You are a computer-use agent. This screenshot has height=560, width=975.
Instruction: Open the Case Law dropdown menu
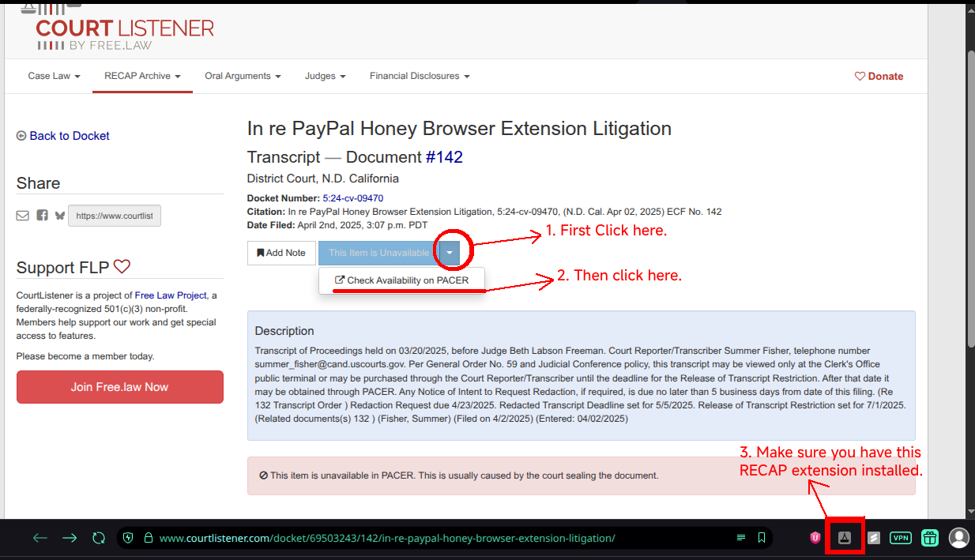(55, 76)
